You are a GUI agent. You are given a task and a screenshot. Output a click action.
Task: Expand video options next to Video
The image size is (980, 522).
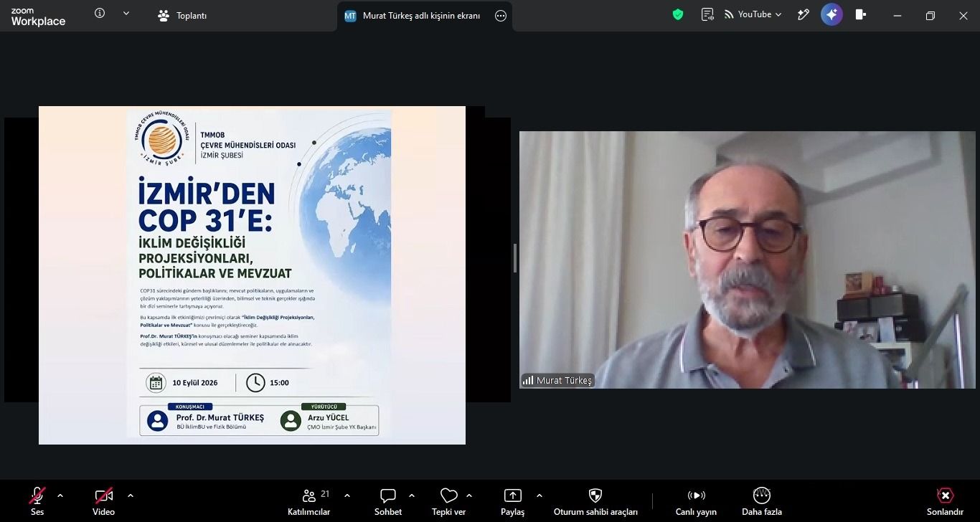130,495
